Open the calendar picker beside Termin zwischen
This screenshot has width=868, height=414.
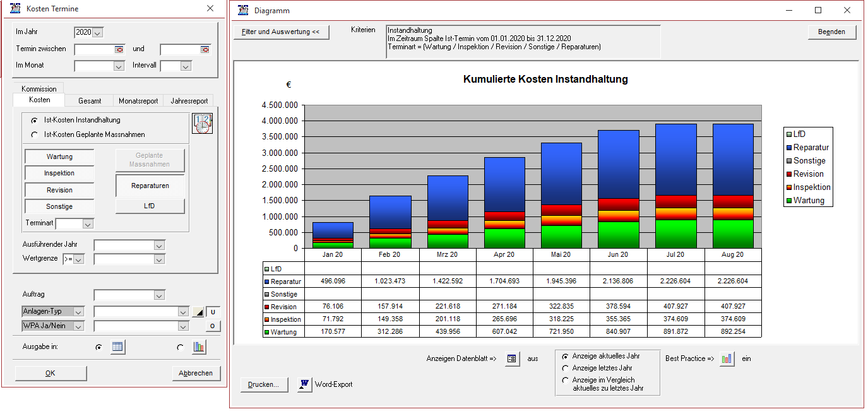118,49
